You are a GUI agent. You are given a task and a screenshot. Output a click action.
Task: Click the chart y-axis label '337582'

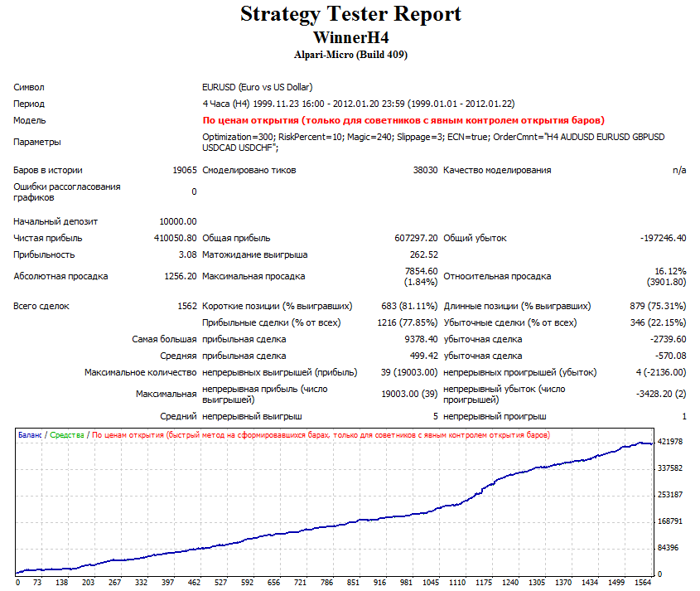pos(670,468)
